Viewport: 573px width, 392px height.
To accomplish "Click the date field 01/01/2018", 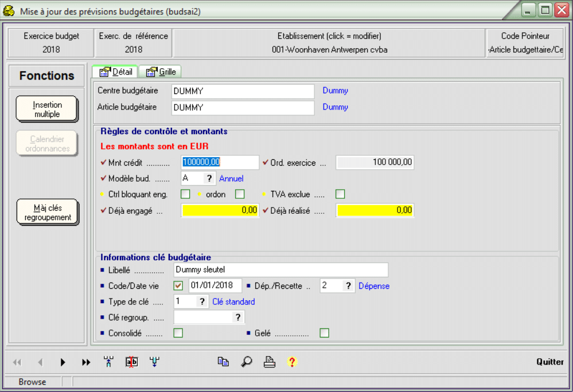I will point(215,285).
